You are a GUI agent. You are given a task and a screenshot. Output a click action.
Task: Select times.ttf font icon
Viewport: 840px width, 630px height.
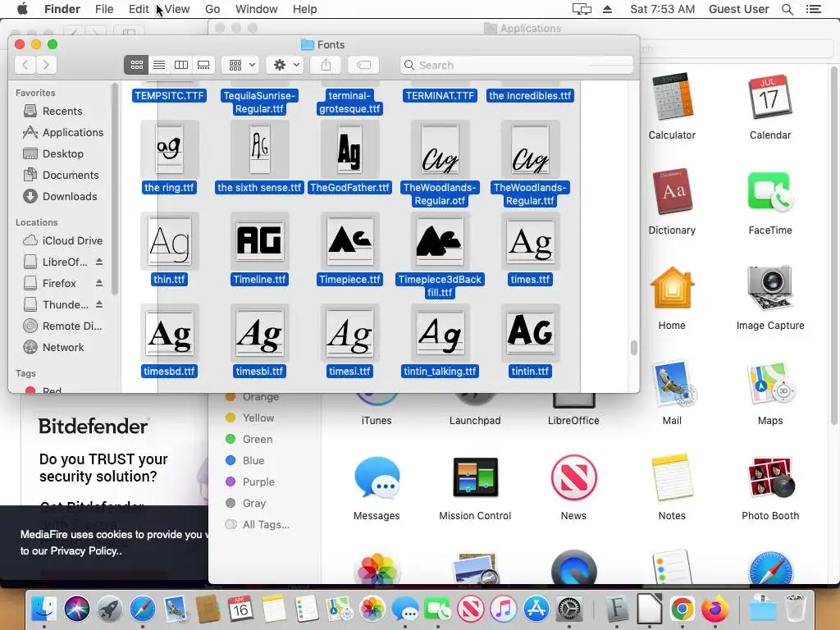pyautogui.click(x=531, y=242)
